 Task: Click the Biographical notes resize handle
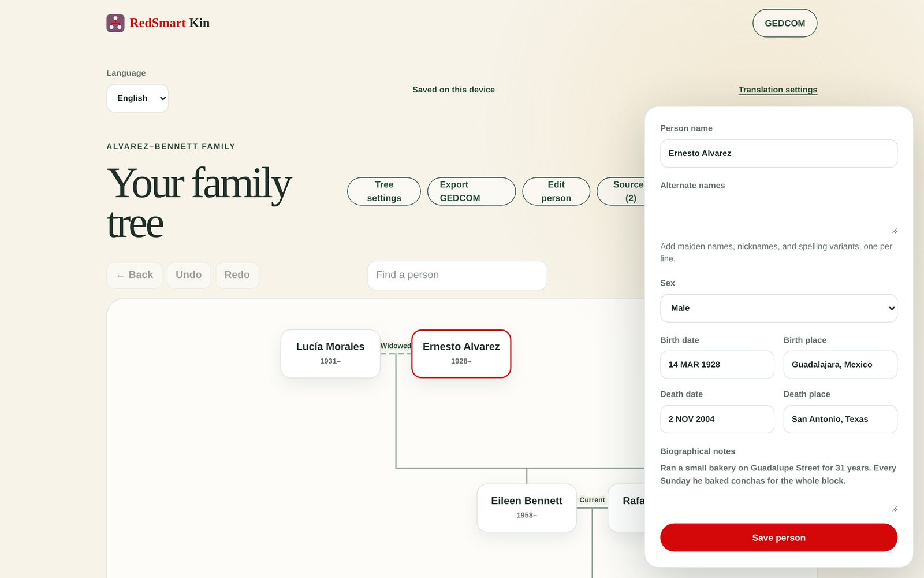(895, 509)
